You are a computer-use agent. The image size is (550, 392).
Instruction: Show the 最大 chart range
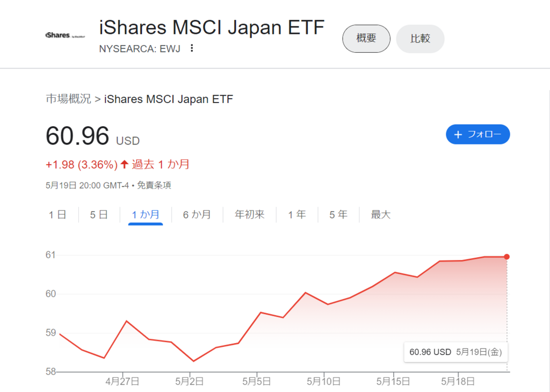(381, 215)
